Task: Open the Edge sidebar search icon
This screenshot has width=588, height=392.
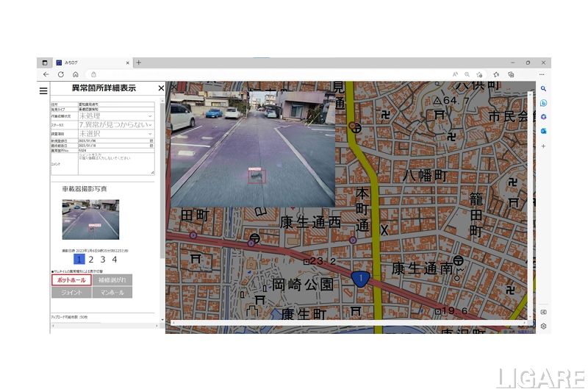Action: [543, 89]
